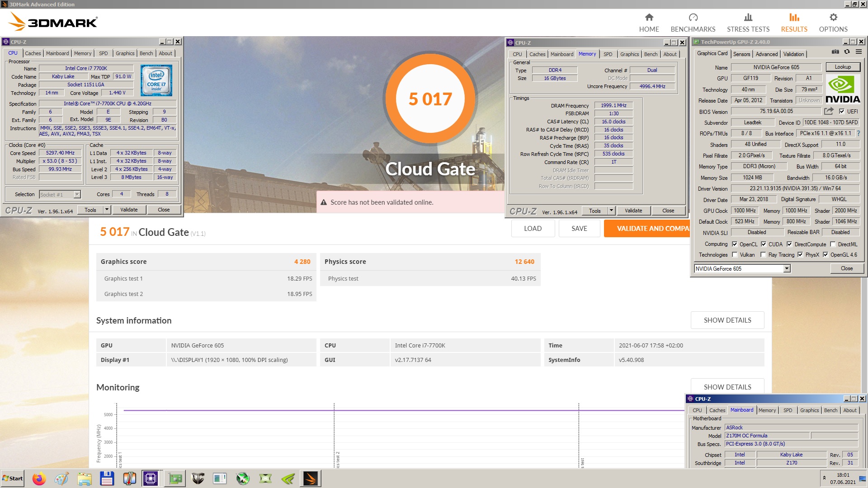868x488 pixels.
Task: Toggle UEFI checkbox in GPU-Z
Action: (x=842, y=111)
